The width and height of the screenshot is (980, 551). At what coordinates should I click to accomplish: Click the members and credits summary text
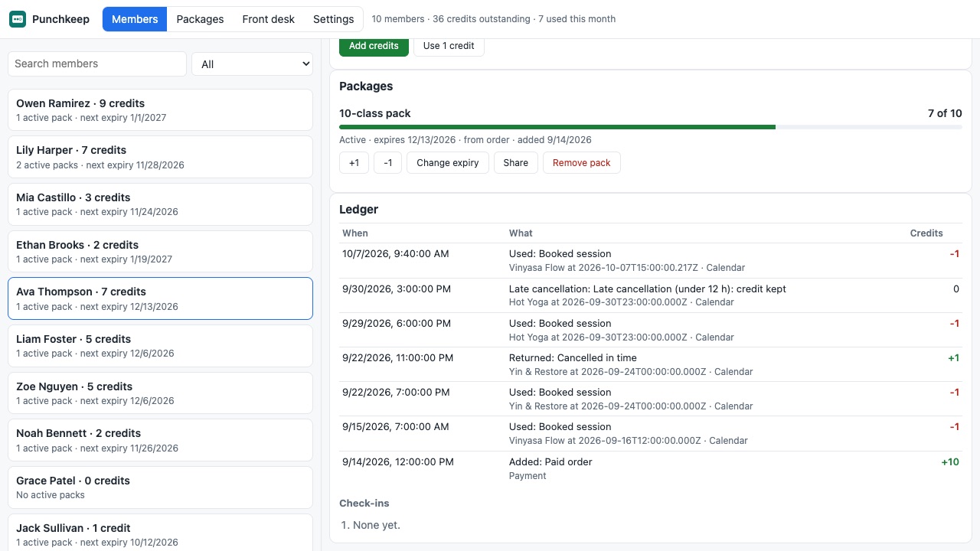[494, 19]
